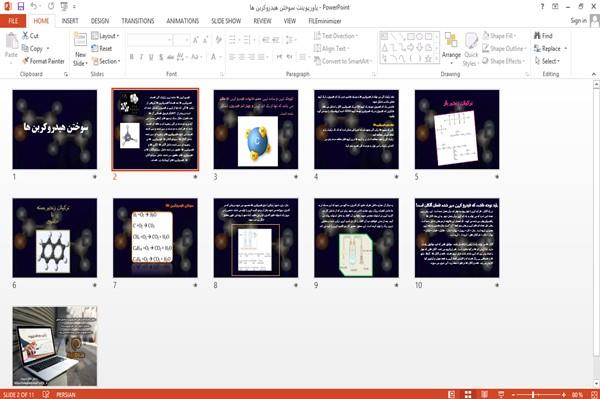Click the Paste button
The height and width of the screenshot is (399, 600).
click(11, 45)
